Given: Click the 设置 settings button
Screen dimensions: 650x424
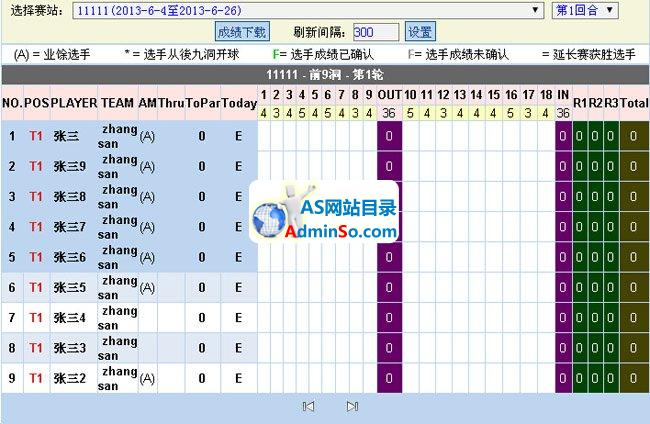Looking at the screenshot, I should [420, 32].
